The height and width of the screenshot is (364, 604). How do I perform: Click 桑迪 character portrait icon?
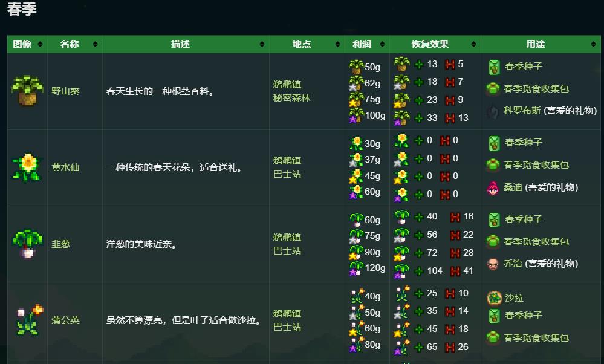pos(493,188)
